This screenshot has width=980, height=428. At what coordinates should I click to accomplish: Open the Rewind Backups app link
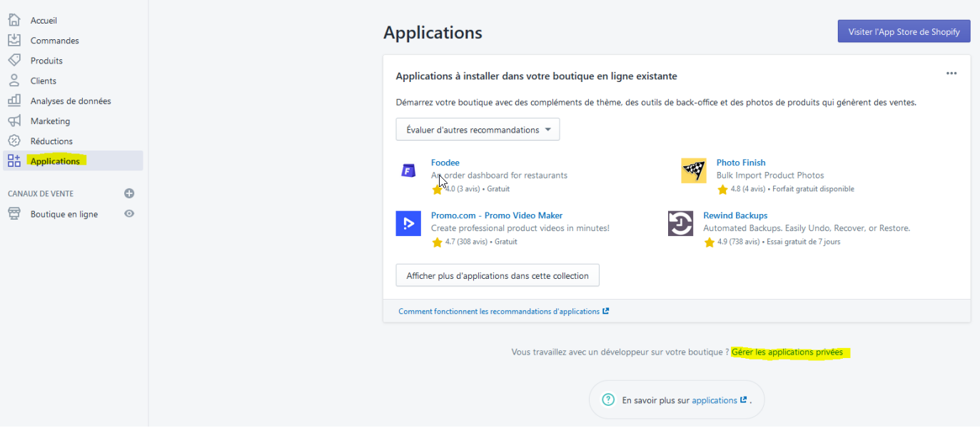coord(735,215)
